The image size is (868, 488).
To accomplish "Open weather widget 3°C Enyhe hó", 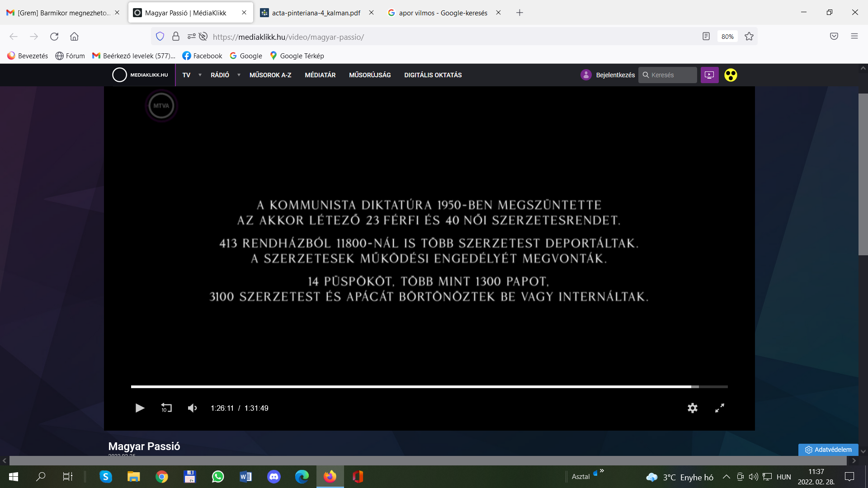I will pyautogui.click(x=680, y=477).
